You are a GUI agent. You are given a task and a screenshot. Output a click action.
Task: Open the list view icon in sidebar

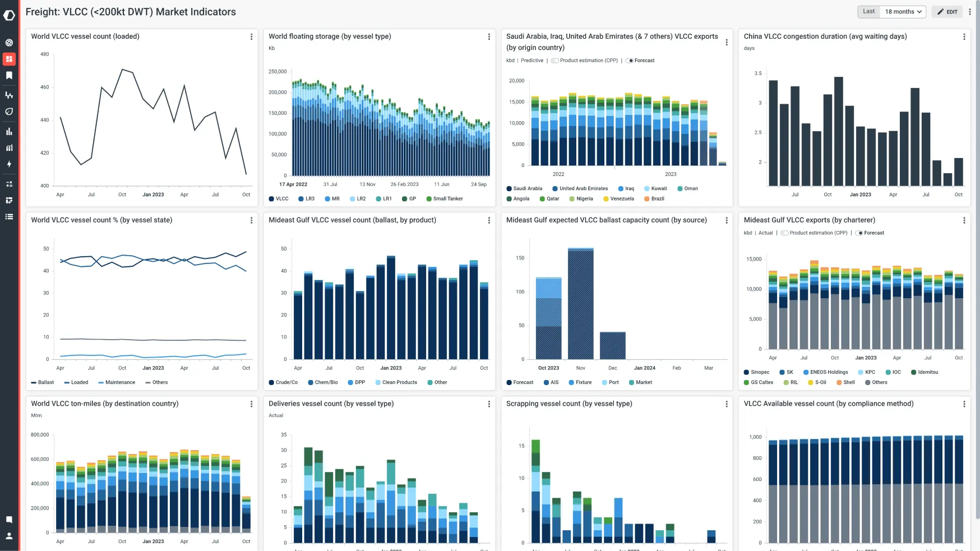[x=9, y=216]
